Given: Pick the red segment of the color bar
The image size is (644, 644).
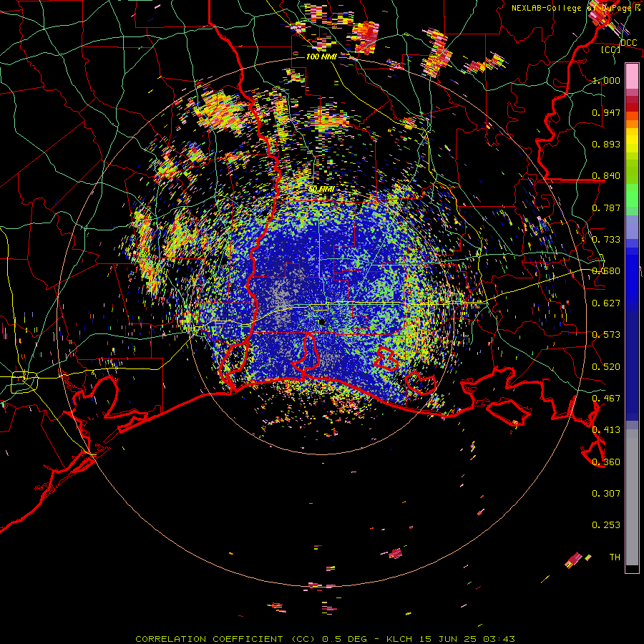Looking at the screenshot, I should click(x=632, y=107).
